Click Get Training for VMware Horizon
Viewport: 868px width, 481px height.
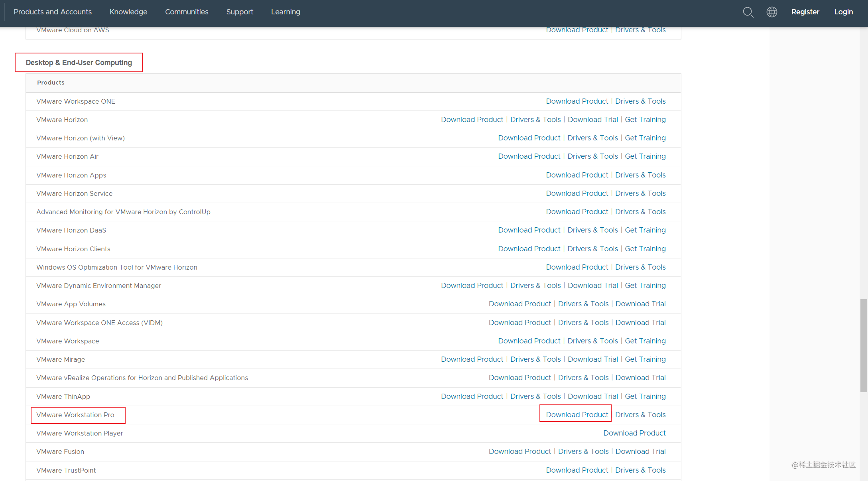(x=645, y=120)
